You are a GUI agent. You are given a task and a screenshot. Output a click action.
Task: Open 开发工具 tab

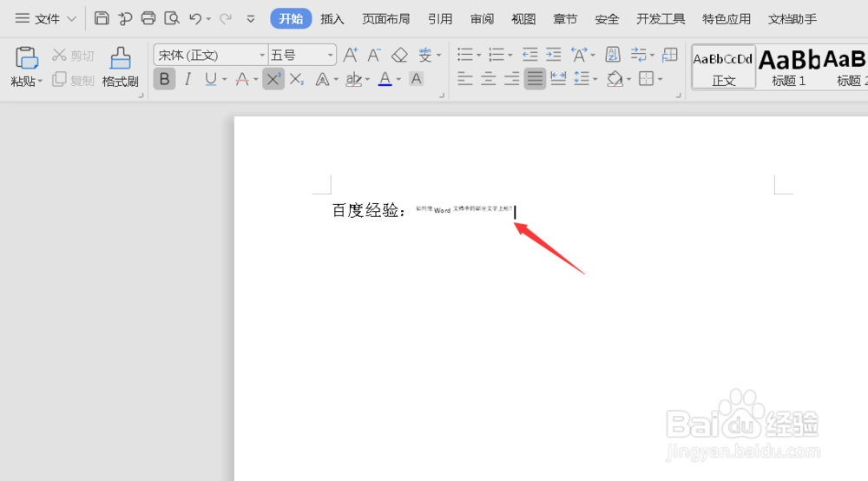pos(661,19)
